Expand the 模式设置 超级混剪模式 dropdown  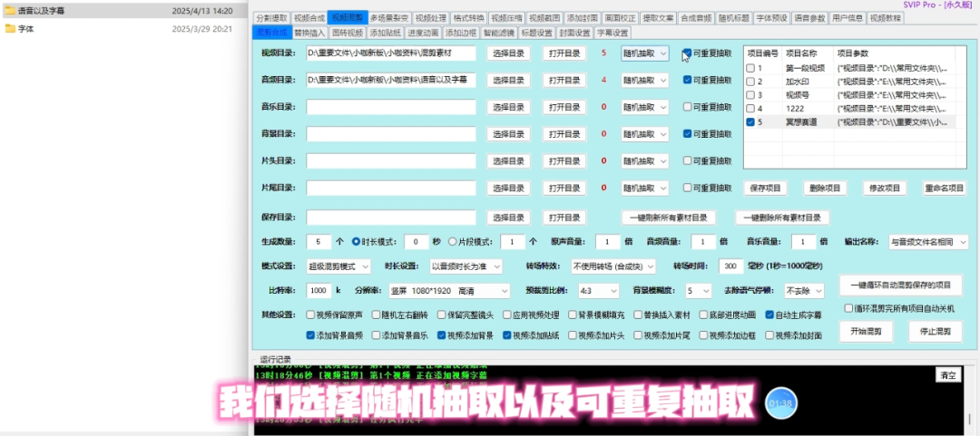point(339,266)
